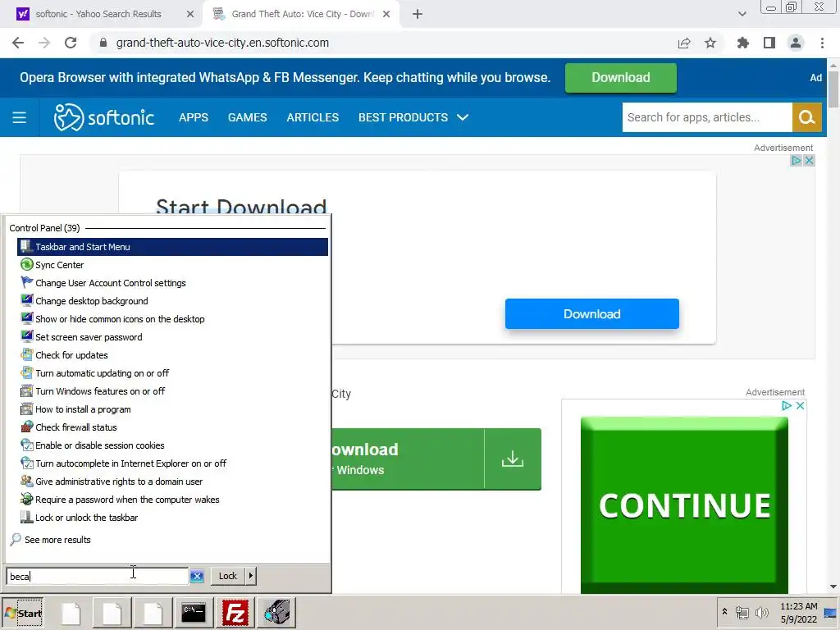This screenshot has width=840, height=630.
Task: Show hidden system tray icons
Action: 724,612
